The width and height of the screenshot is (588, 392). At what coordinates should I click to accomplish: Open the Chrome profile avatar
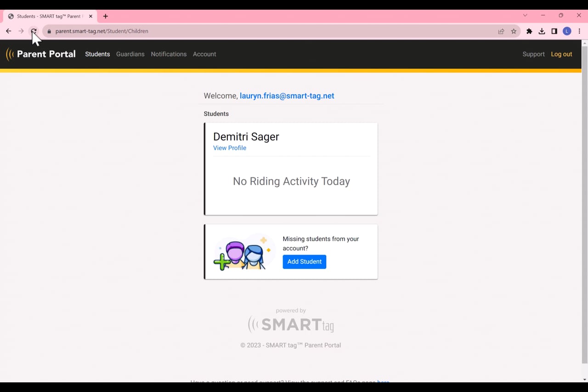[567, 31]
